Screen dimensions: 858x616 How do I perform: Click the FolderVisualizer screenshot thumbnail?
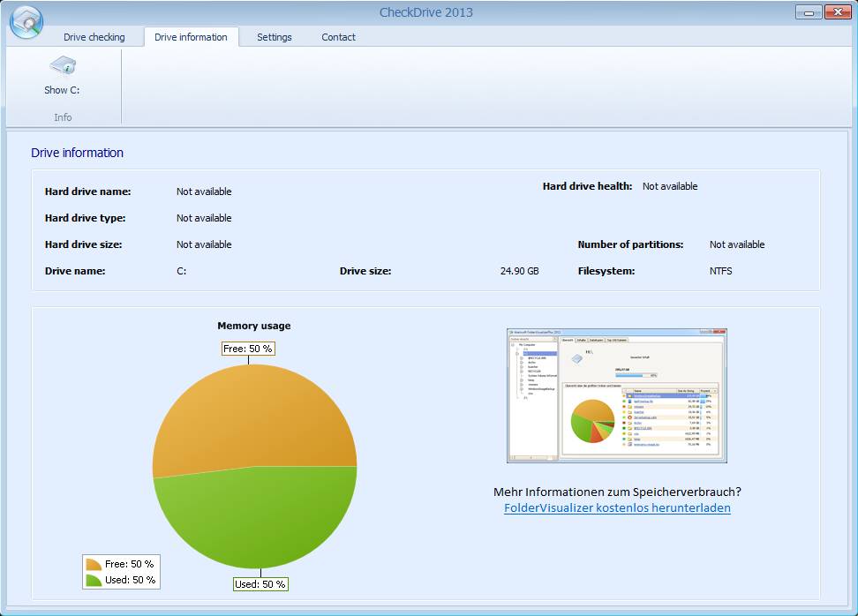tap(616, 395)
